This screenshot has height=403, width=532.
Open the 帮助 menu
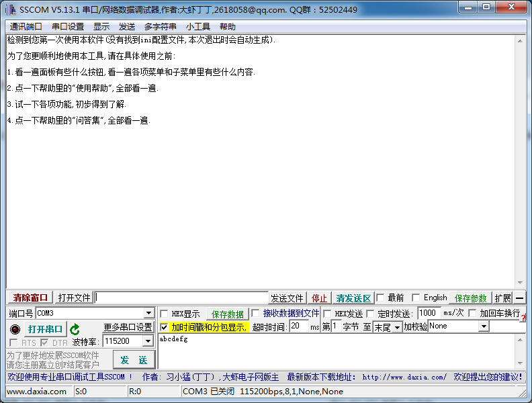point(228,27)
